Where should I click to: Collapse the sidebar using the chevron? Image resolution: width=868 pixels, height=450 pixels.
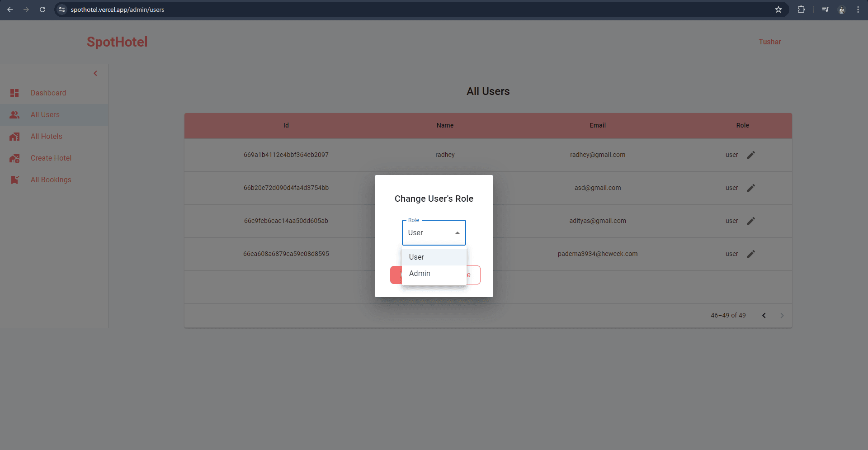click(95, 73)
